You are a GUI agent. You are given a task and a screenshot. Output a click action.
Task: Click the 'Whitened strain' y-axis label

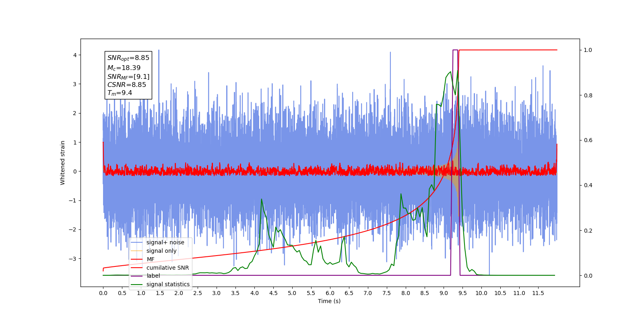pos(62,163)
